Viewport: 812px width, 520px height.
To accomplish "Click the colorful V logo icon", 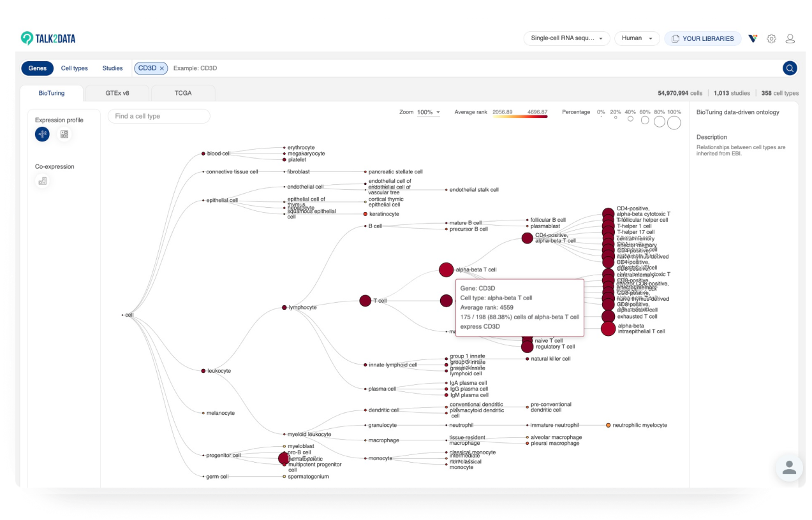I will click(753, 39).
